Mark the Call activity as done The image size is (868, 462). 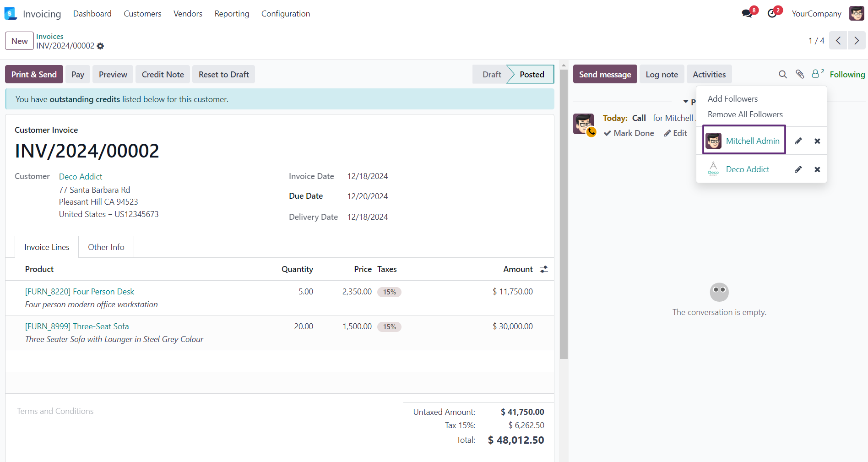tap(629, 133)
